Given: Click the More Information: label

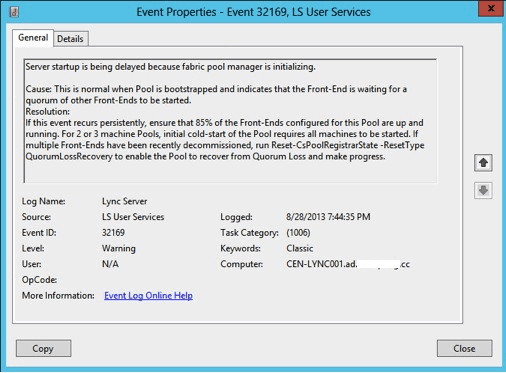Looking at the screenshot, I should pos(58,296).
